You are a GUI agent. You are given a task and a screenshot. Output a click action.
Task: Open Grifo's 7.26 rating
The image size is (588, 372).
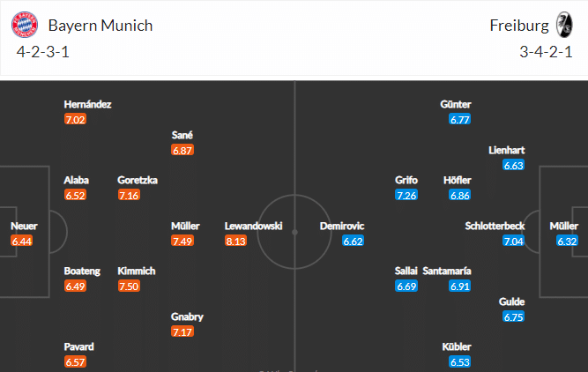point(406,195)
